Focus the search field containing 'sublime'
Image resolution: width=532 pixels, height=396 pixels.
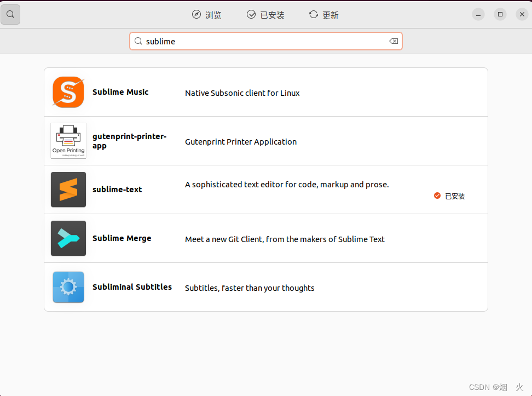point(266,41)
